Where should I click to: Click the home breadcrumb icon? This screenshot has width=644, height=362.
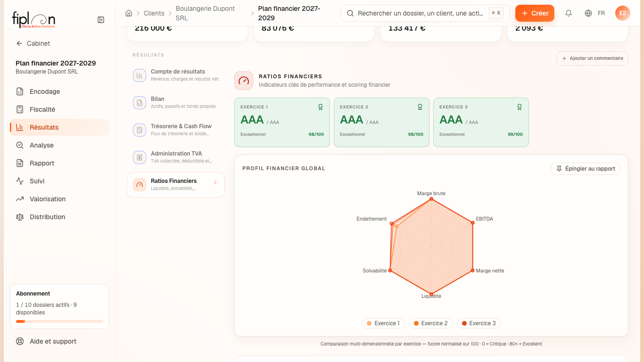pyautogui.click(x=129, y=13)
